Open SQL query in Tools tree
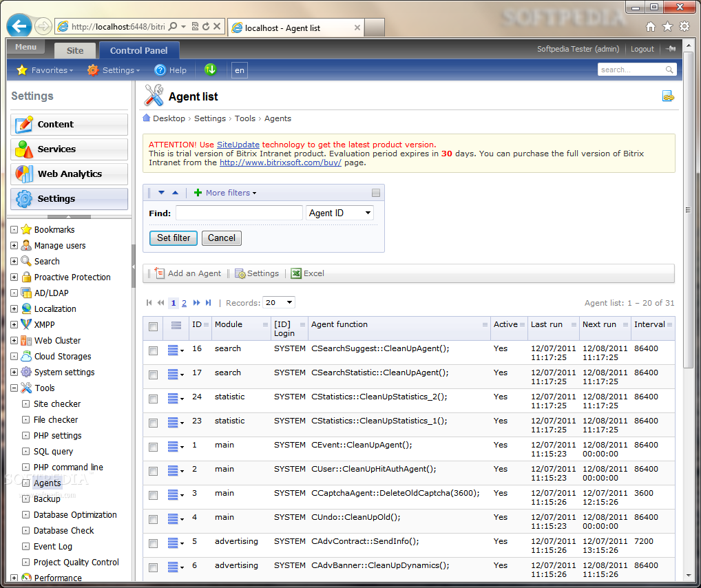701x588 pixels. (x=53, y=452)
